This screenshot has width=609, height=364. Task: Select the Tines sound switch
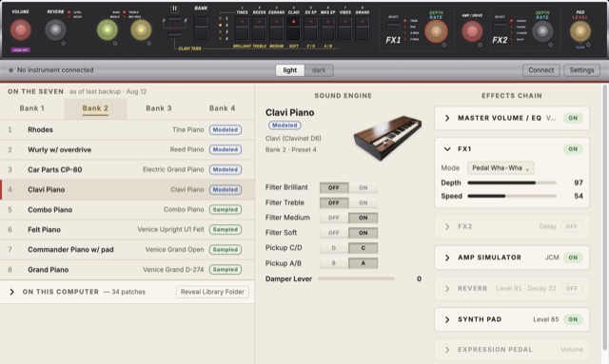coord(242,29)
